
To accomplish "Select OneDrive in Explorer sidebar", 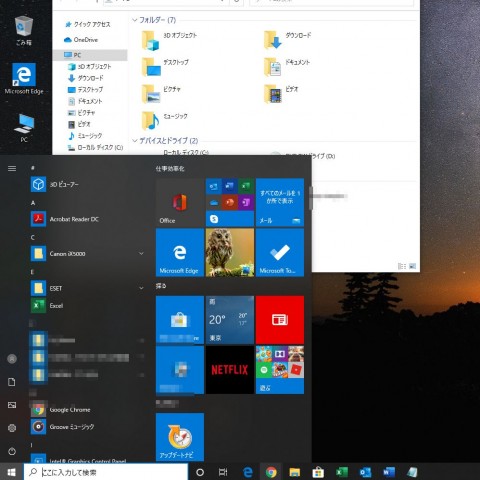I will pyautogui.click(x=81, y=40).
